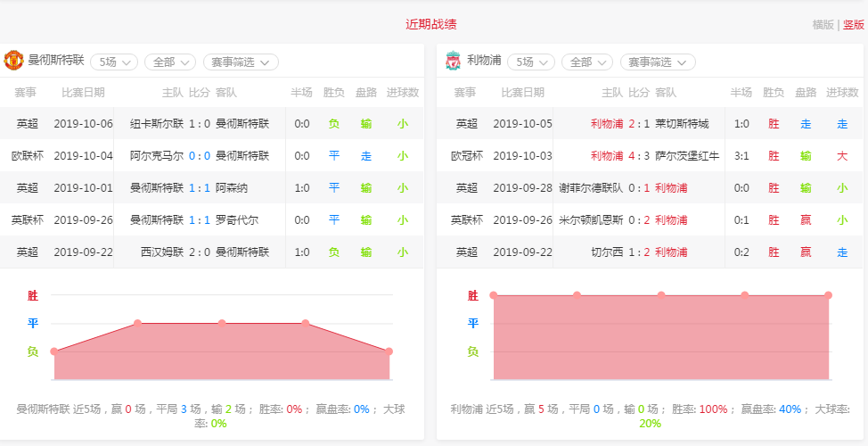The image size is (868, 446).
Task: Click the 利物浦 panel heading
Action: 484,61
